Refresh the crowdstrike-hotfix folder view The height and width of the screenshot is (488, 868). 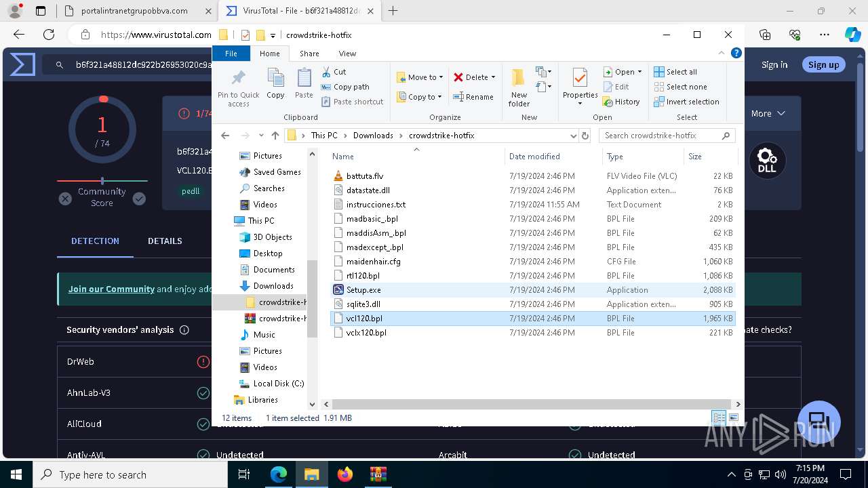pos(585,136)
